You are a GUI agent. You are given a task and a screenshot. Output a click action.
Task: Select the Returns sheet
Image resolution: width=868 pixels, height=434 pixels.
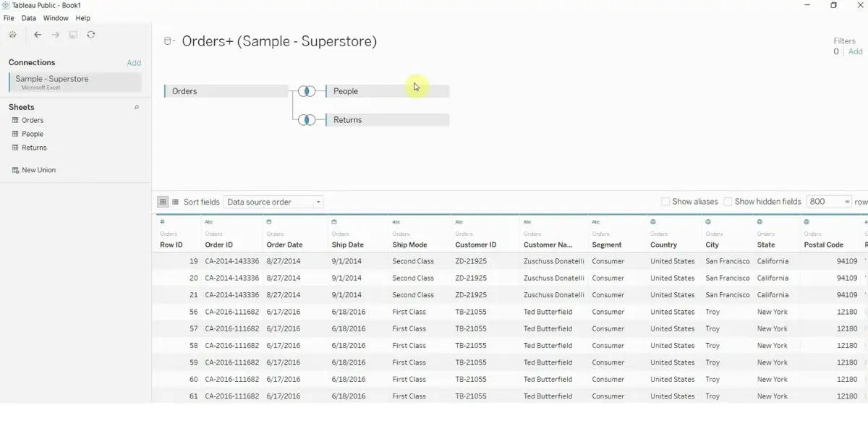(x=34, y=148)
